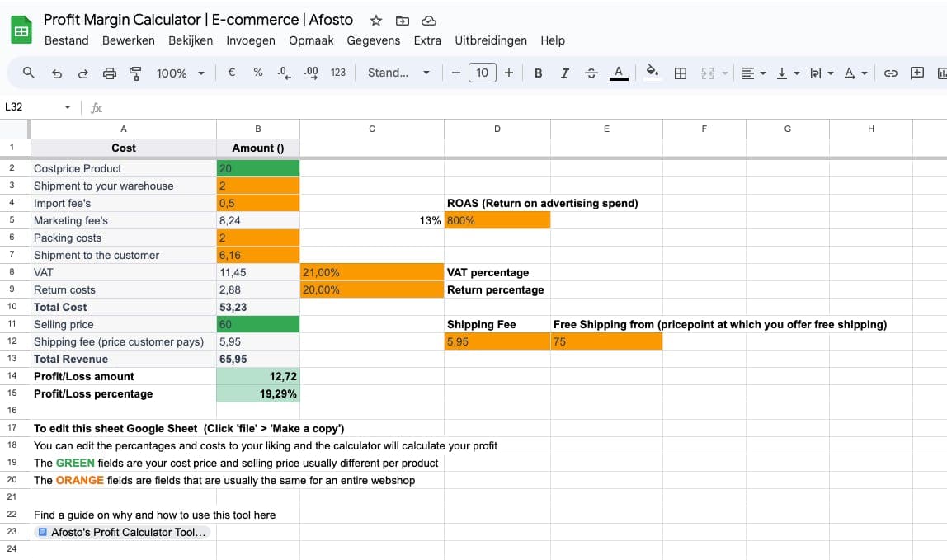
Task: Format as percent
Action: [258, 73]
